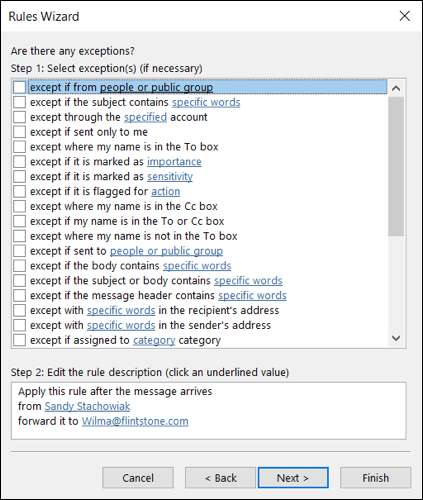
Task: Enable 'except if sent only to me' checkbox
Action: tap(19, 132)
